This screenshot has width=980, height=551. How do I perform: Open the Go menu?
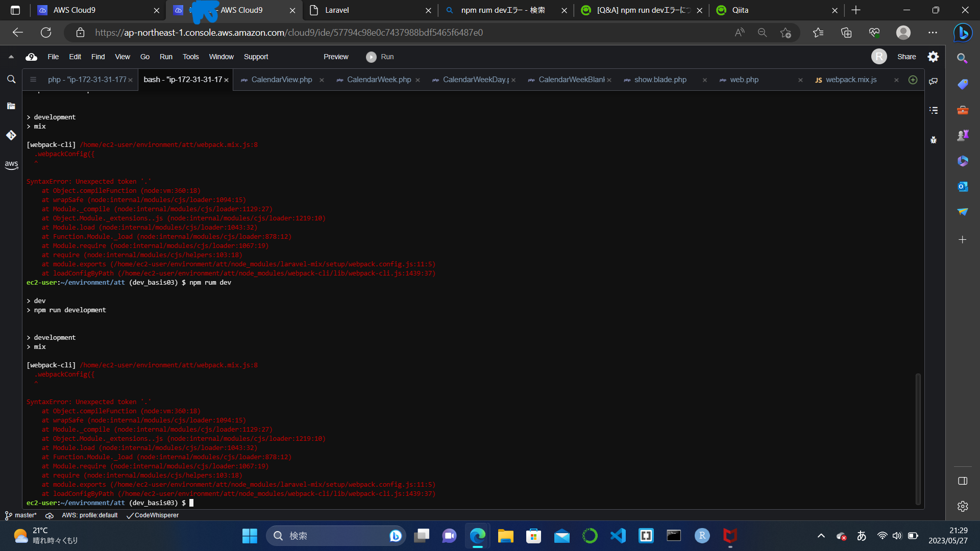coord(145,57)
